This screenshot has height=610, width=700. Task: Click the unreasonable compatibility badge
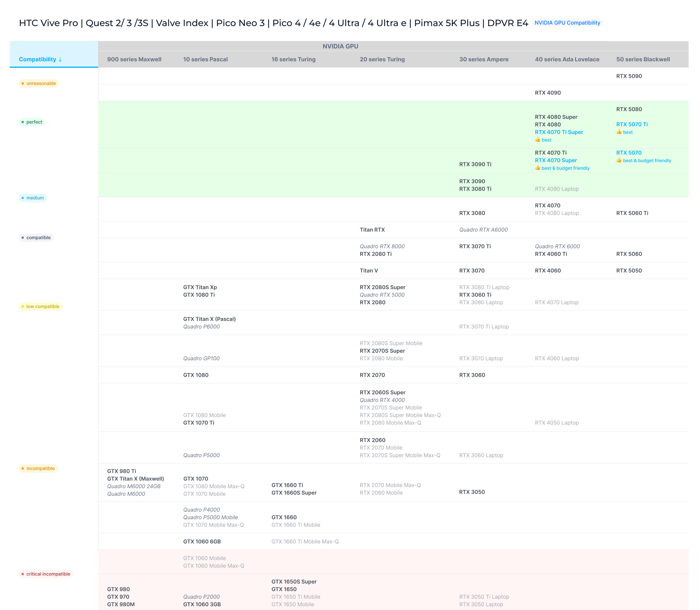click(x=38, y=84)
